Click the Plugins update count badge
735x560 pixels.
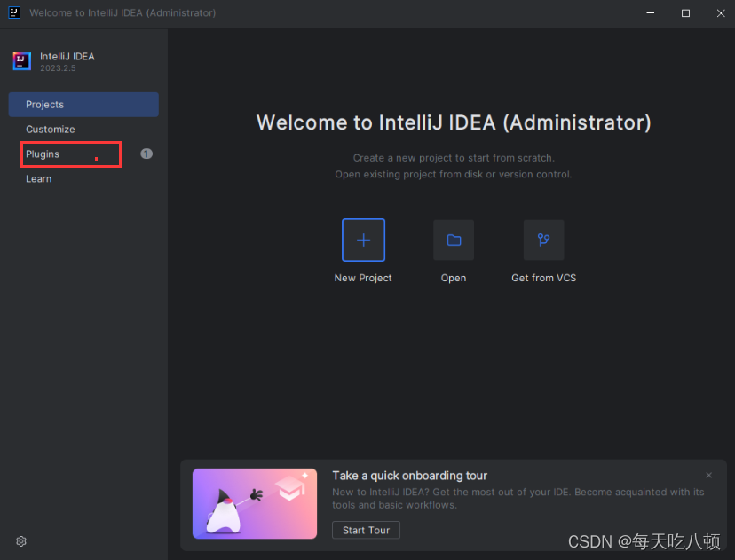pos(146,154)
